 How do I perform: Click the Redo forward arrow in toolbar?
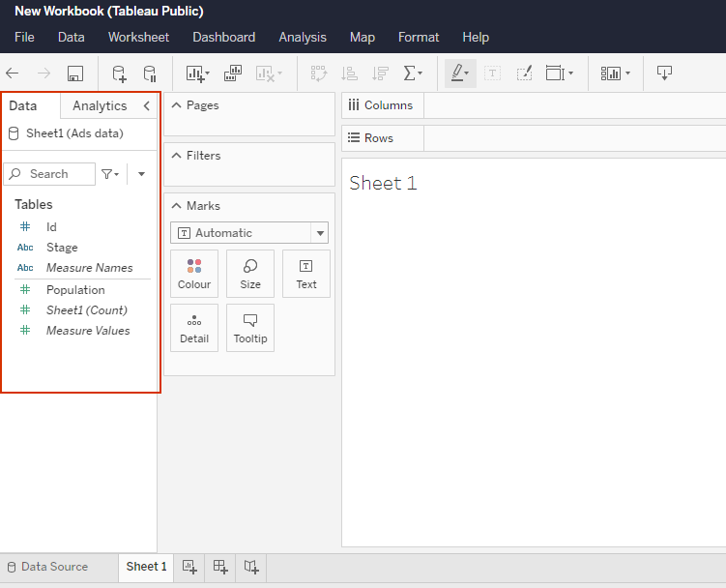[x=44, y=73]
